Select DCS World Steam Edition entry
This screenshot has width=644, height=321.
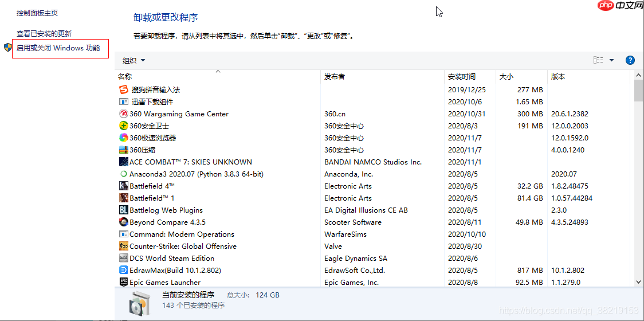pos(172,258)
